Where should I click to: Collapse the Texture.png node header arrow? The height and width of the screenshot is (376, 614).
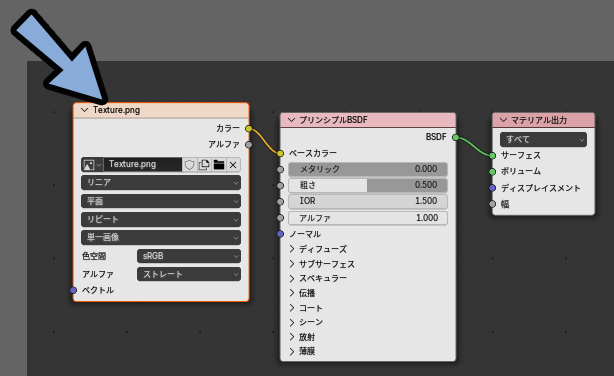pos(84,110)
